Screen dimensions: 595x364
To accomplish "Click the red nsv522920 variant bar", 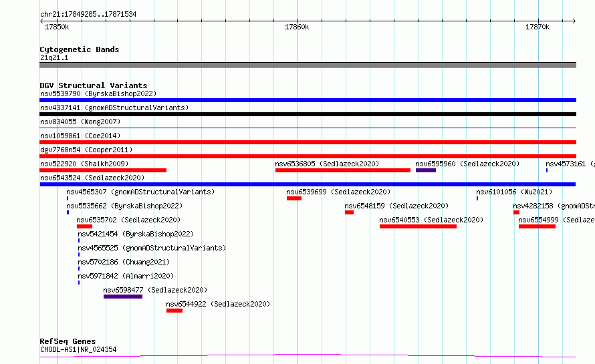I will (x=103, y=170).
